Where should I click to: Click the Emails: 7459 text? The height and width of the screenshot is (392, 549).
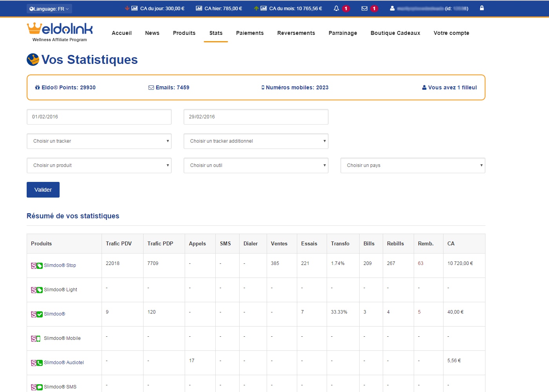click(x=173, y=87)
